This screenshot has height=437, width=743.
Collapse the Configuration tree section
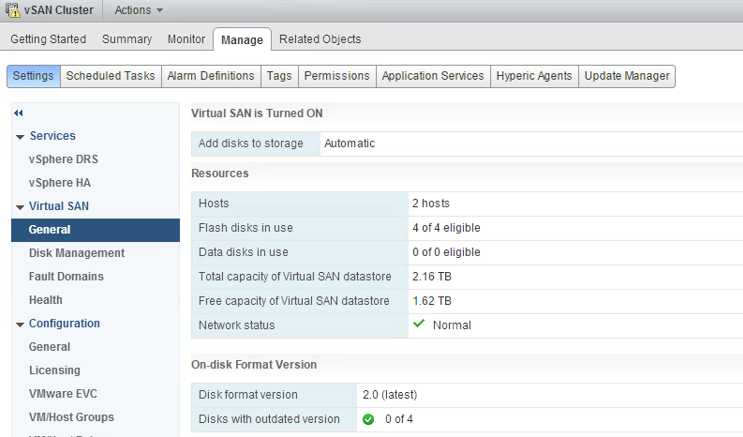(x=20, y=324)
